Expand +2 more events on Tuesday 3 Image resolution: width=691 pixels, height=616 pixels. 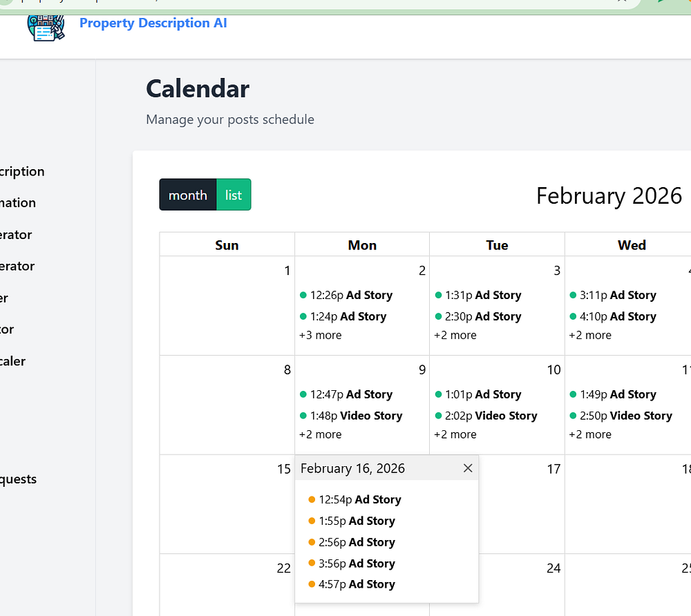tap(455, 335)
